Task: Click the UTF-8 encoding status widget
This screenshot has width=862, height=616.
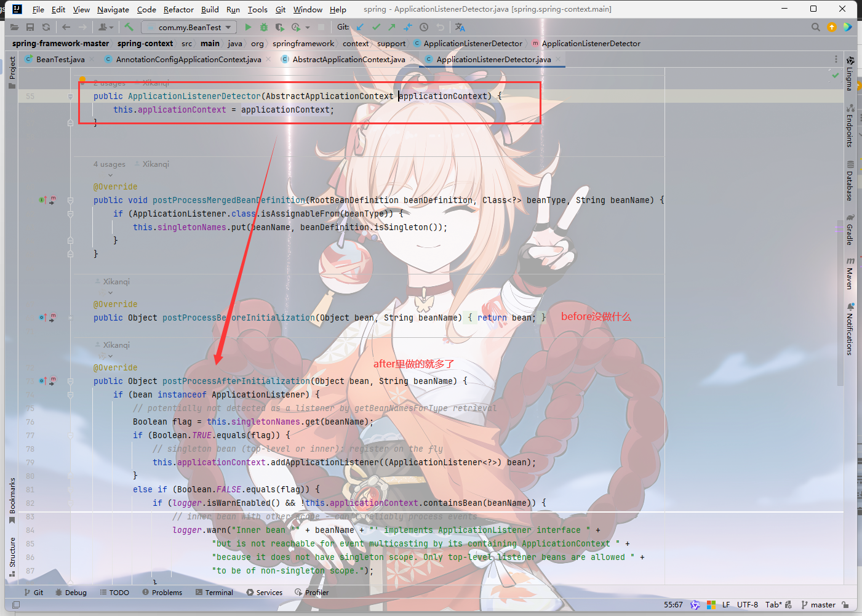Action: point(748,604)
